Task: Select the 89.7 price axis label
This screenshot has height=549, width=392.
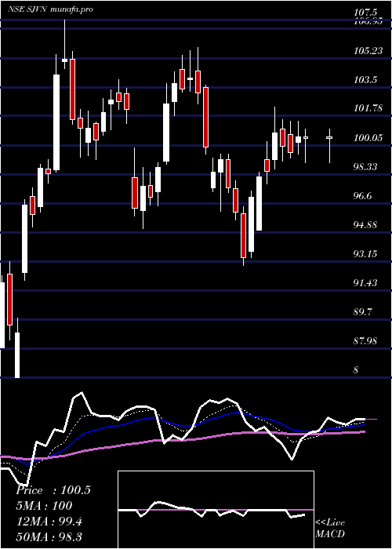Action: [x=362, y=311]
